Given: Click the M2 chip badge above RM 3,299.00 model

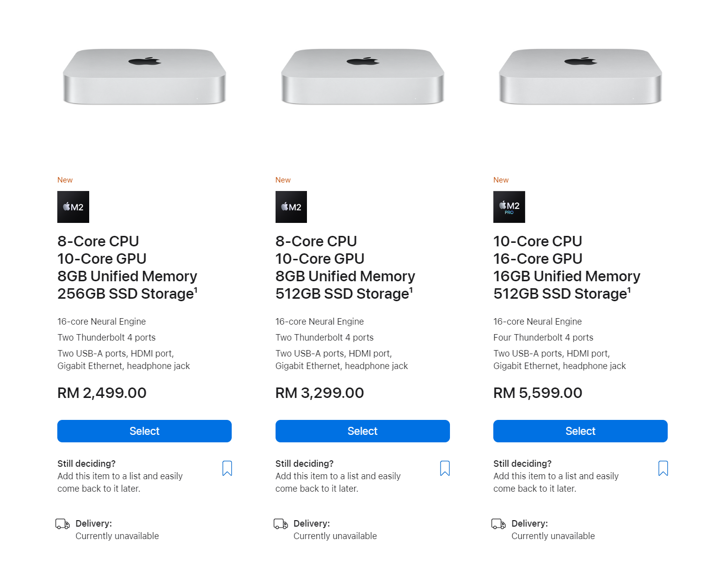Looking at the screenshot, I should click(x=291, y=207).
